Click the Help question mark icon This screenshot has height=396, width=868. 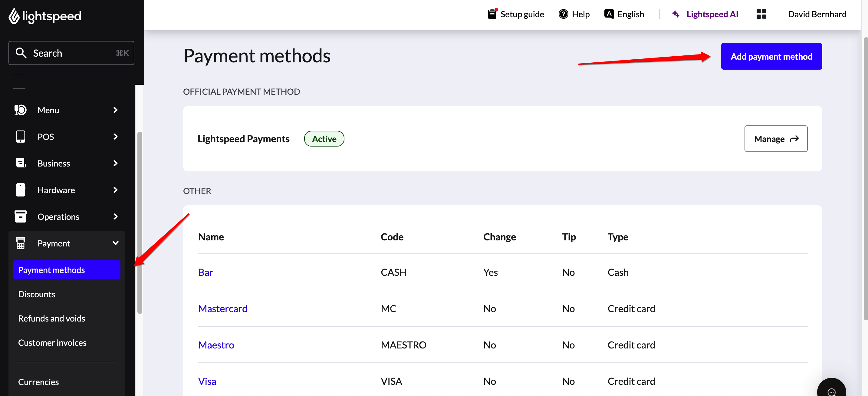point(563,14)
